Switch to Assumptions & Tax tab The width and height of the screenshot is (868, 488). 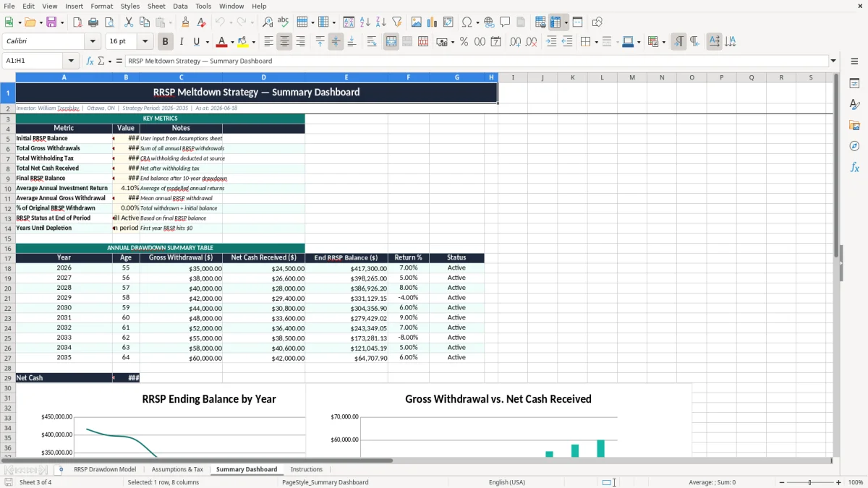point(177,469)
